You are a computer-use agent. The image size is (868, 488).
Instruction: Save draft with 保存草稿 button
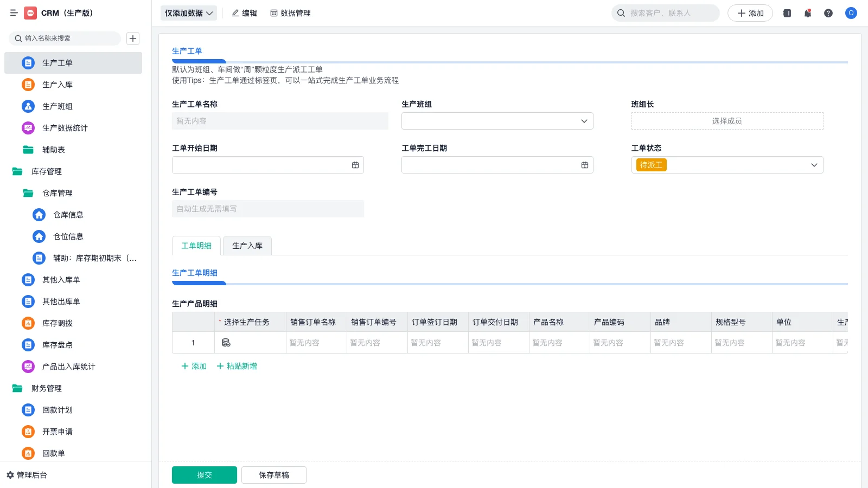point(273,474)
